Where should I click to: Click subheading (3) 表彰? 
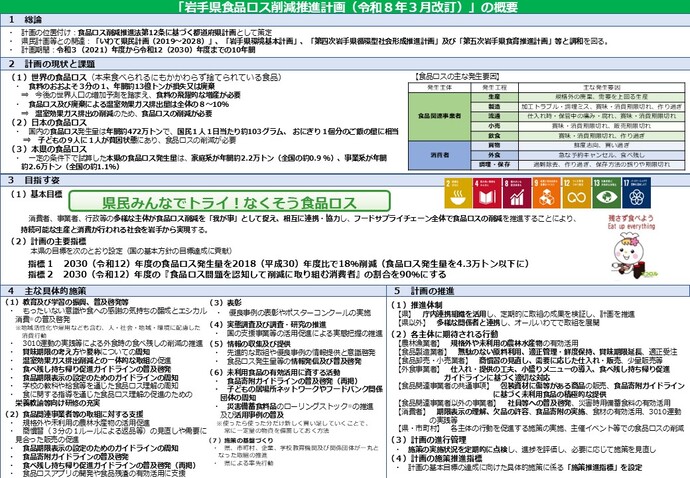[225, 303]
